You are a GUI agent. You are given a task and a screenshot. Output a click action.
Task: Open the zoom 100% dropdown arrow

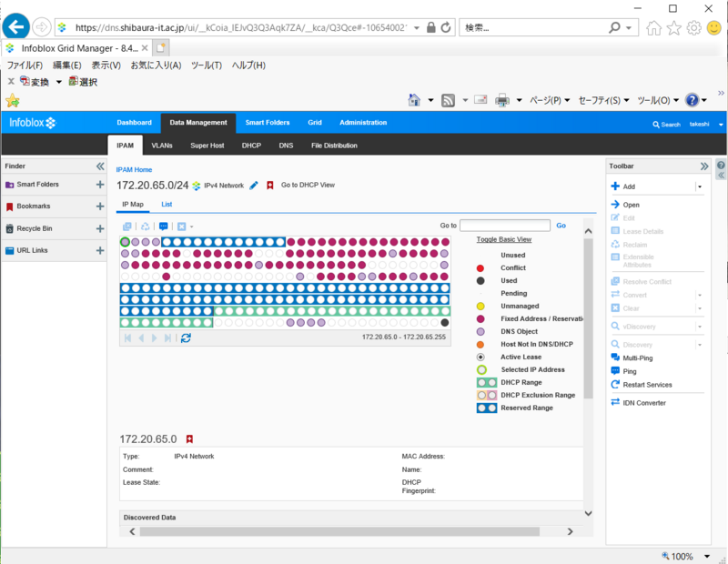pos(707,556)
